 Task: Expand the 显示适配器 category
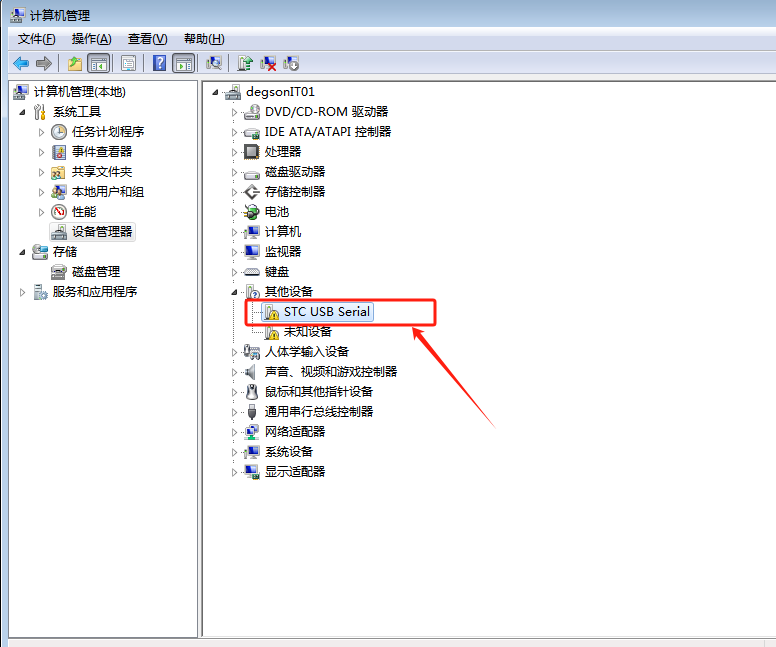tap(234, 472)
